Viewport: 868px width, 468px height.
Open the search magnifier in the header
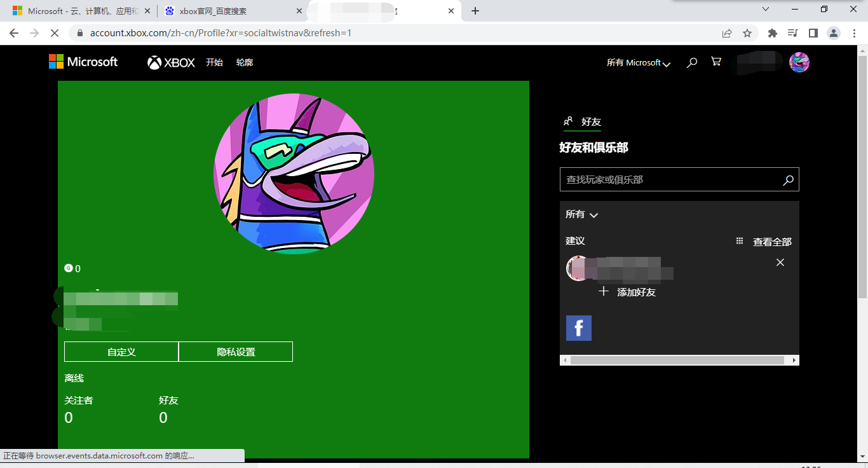(x=691, y=62)
